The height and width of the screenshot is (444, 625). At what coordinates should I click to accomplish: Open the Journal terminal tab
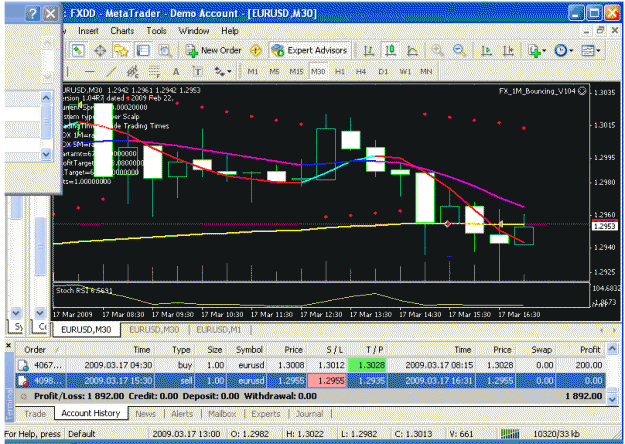coord(310,414)
